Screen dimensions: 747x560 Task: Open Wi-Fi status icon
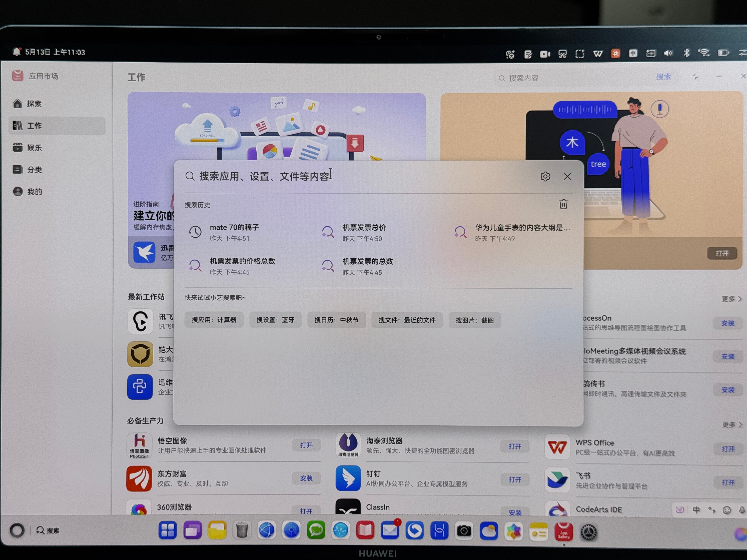(704, 53)
